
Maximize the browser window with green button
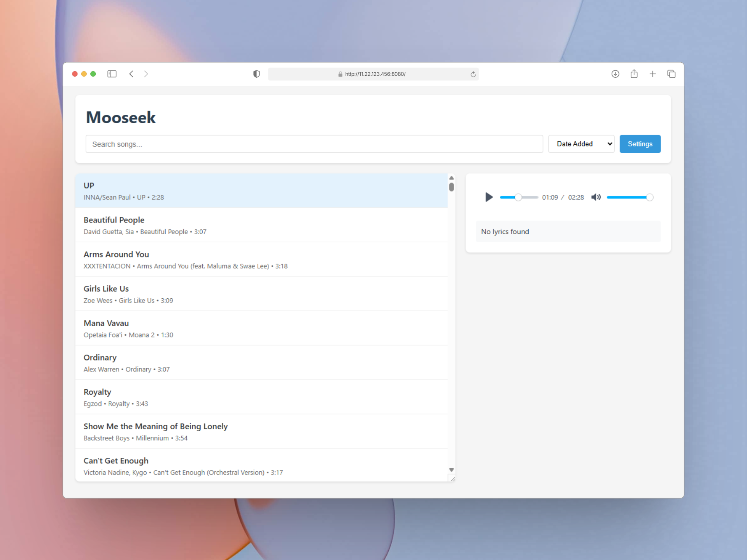click(93, 74)
